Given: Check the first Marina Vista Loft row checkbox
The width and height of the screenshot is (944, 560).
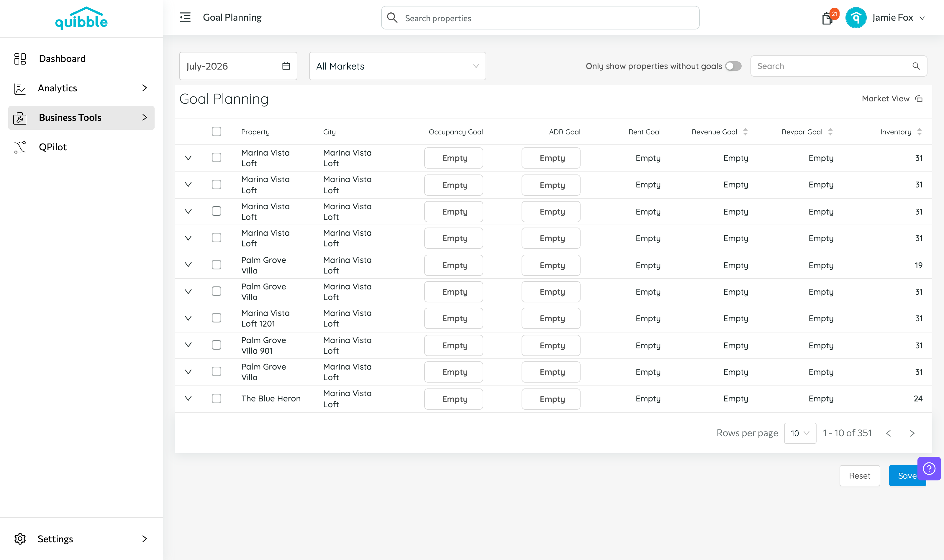Looking at the screenshot, I should coord(216,157).
